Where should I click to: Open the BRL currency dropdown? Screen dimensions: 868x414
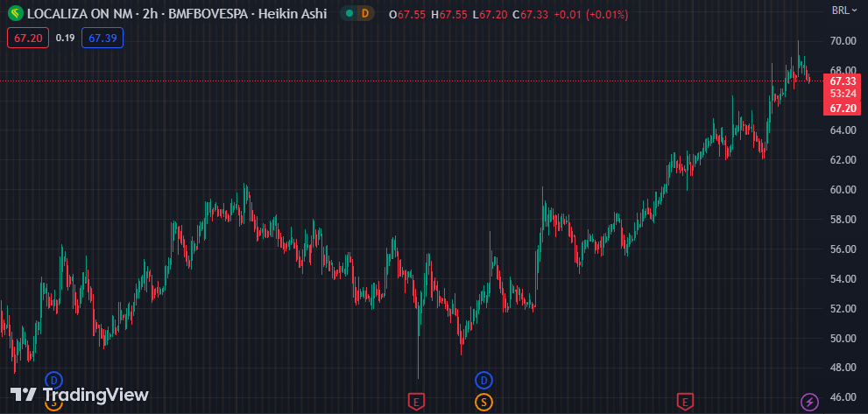[x=846, y=10]
